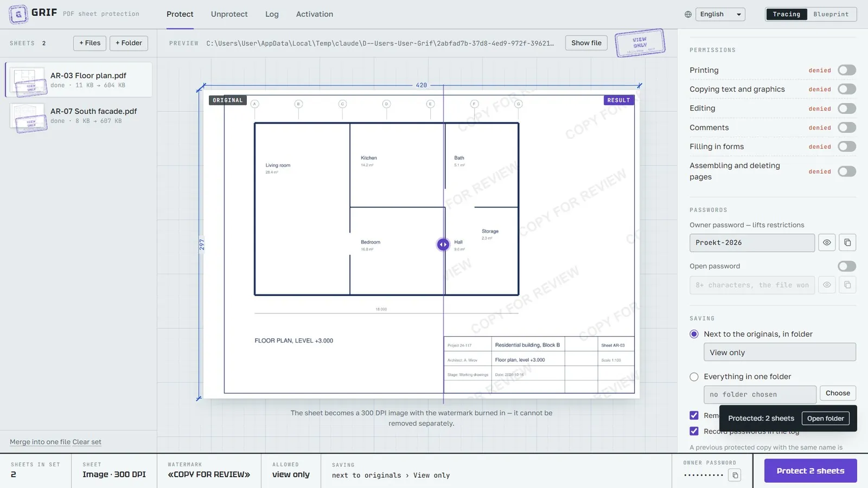Switch to the Log tab
Image resolution: width=868 pixels, height=488 pixels.
272,14
